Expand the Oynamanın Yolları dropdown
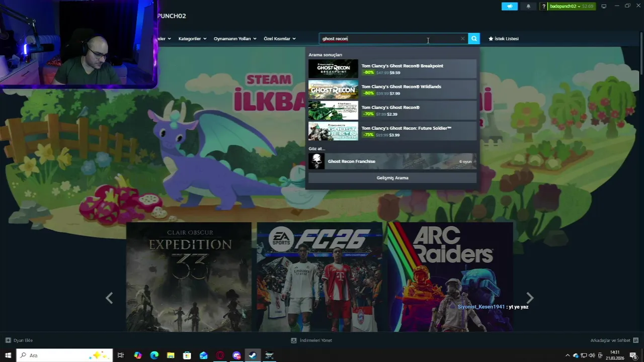 coord(235,39)
